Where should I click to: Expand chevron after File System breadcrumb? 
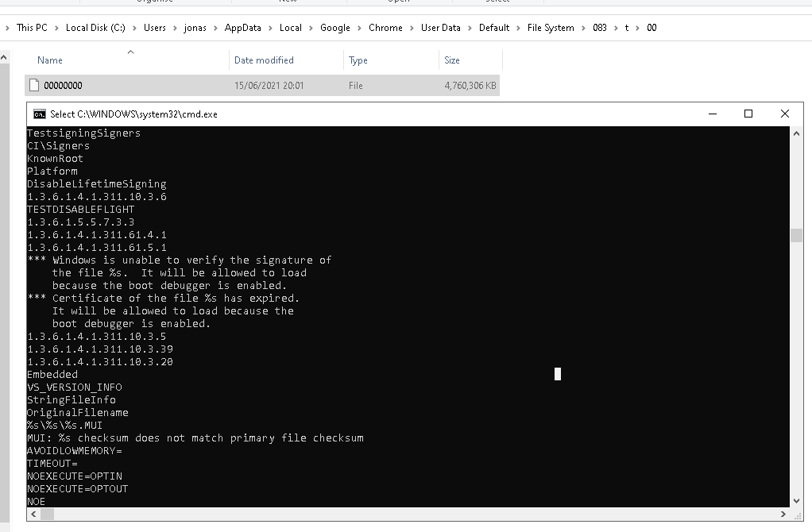[x=584, y=28]
